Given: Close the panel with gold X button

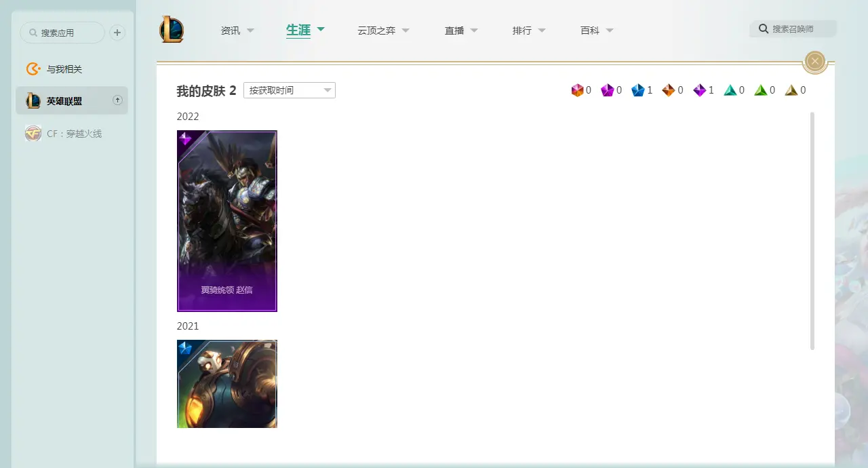Looking at the screenshot, I should (x=815, y=62).
